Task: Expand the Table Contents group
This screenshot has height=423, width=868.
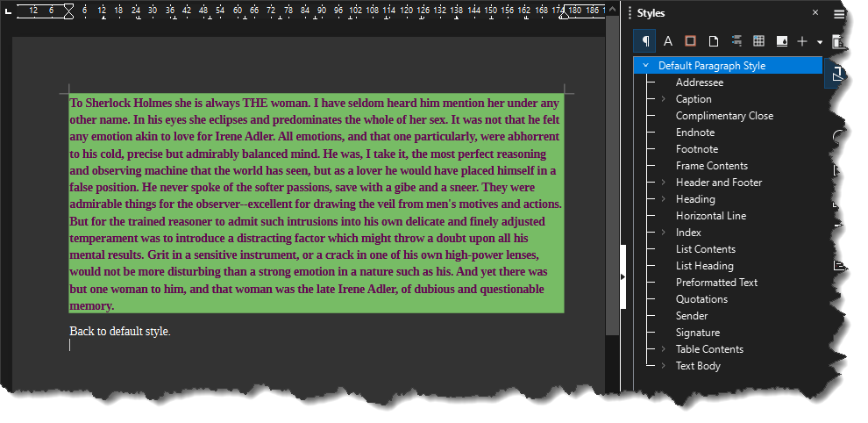Action: [x=663, y=348]
